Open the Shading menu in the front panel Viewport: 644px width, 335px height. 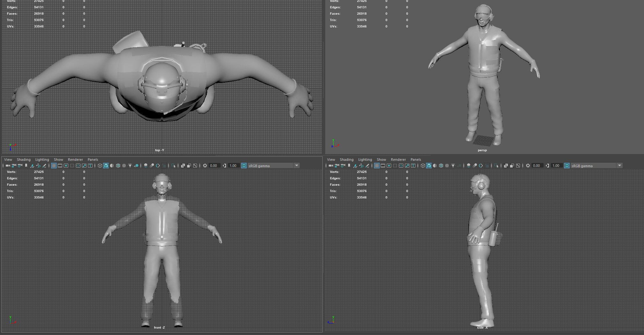pos(24,160)
